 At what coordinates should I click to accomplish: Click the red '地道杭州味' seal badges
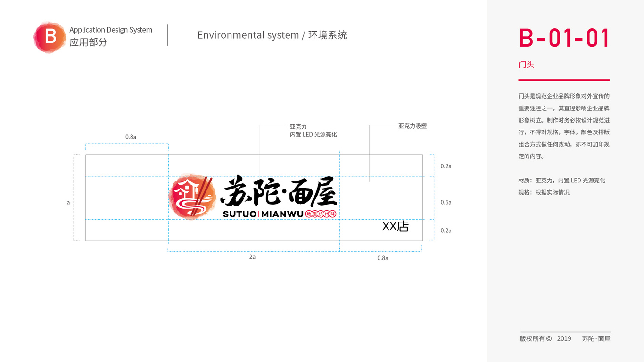point(321,214)
